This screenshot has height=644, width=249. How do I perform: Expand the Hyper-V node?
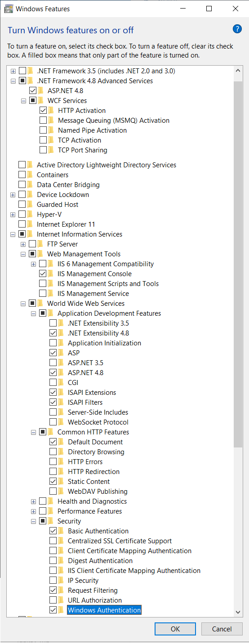click(x=13, y=215)
